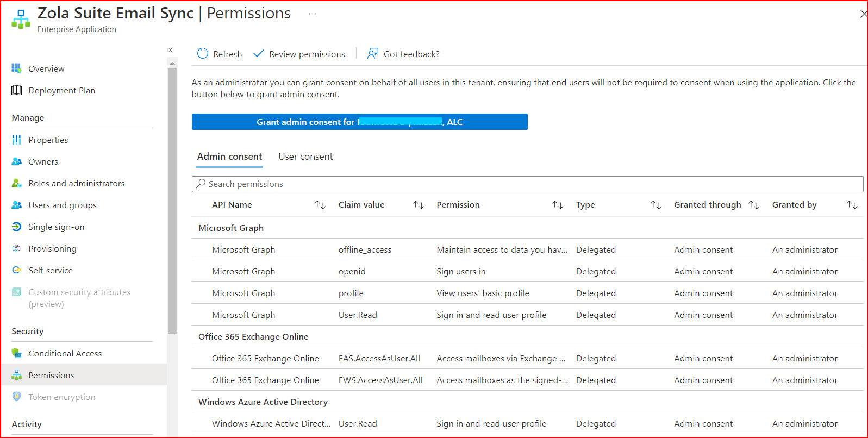Click the Overview sidebar icon
The height and width of the screenshot is (438, 868).
(16, 68)
